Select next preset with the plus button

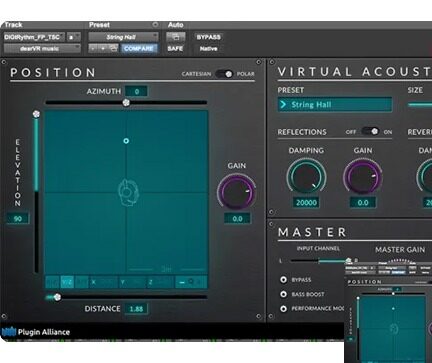click(103, 49)
